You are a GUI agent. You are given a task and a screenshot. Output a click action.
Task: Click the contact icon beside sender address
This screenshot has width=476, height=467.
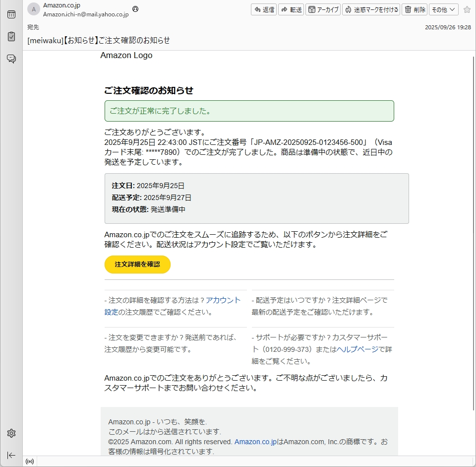point(135,9)
